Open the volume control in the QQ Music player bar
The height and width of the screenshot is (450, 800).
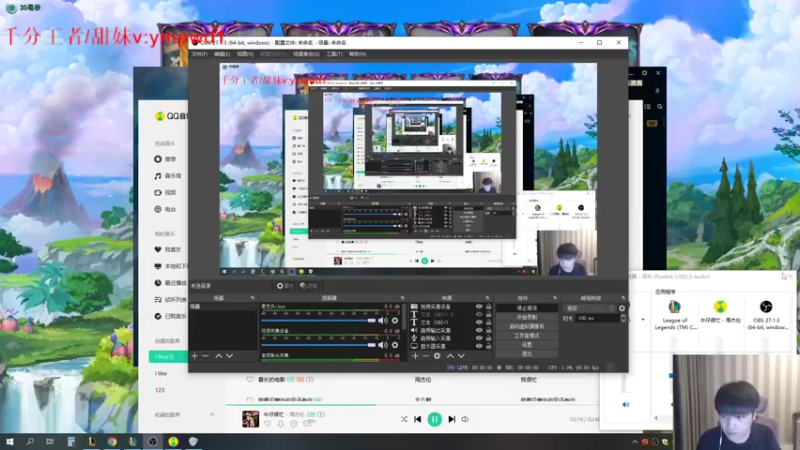click(465, 419)
